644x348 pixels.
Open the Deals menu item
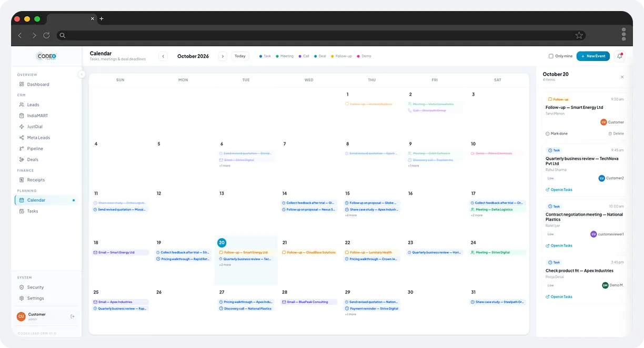pos(46,159)
